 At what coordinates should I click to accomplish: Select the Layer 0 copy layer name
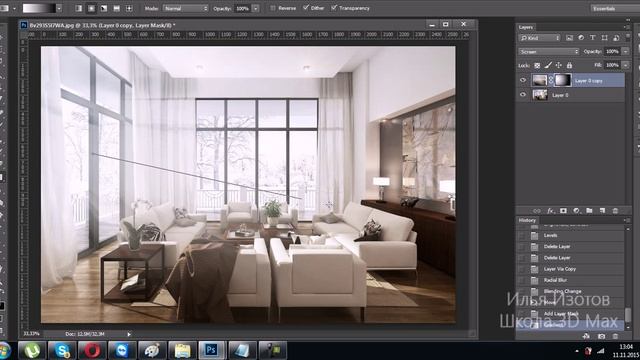(x=588, y=81)
